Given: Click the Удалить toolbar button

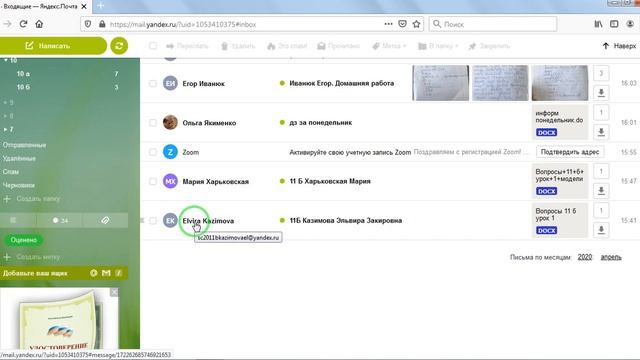Looking at the screenshot, I should click(238, 46).
